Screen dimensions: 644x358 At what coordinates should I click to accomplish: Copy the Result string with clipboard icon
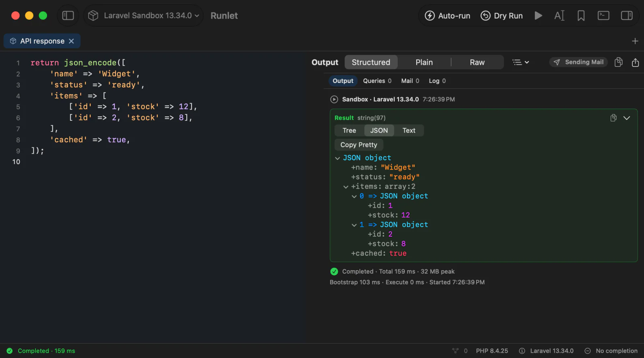[613, 118]
